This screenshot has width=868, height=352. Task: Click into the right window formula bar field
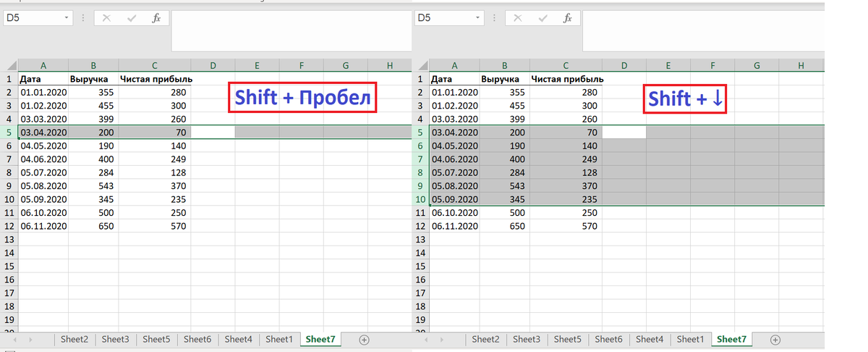[x=702, y=31]
